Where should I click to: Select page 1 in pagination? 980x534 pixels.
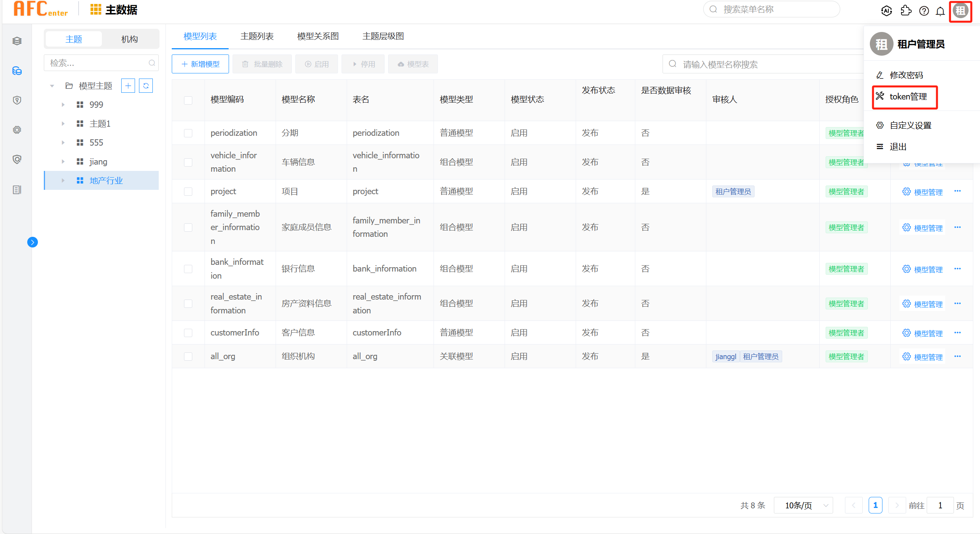click(x=875, y=505)
